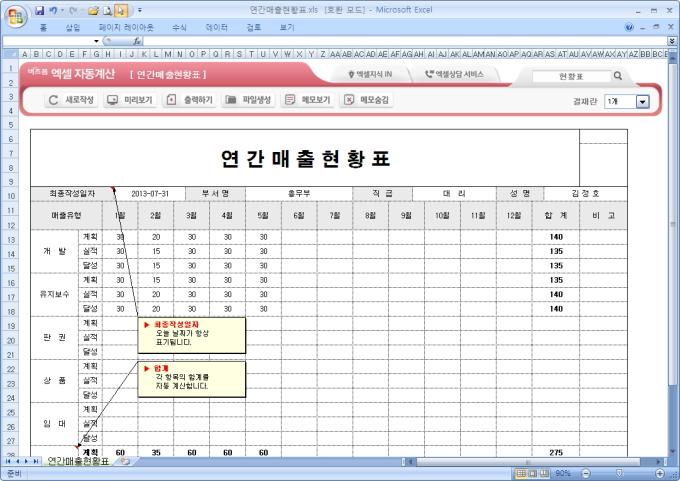The image size is (680, 481).
Task: Click the redo arrow in quick access toolbar
Action: [73, 10]
